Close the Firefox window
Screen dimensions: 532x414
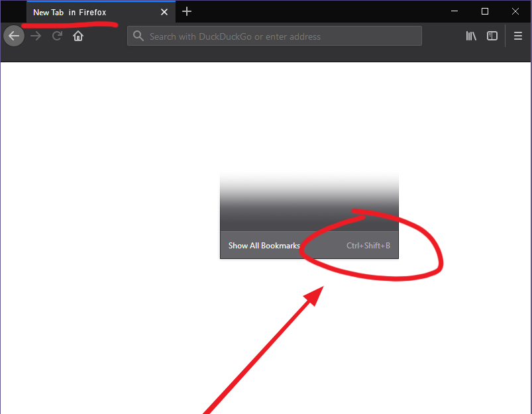[515, 11]
